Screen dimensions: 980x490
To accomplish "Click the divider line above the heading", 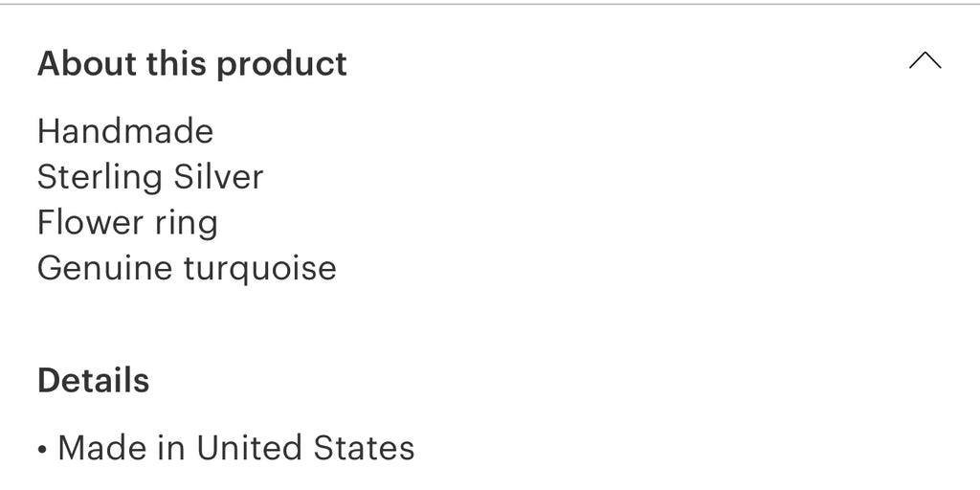I will point(490,4).
